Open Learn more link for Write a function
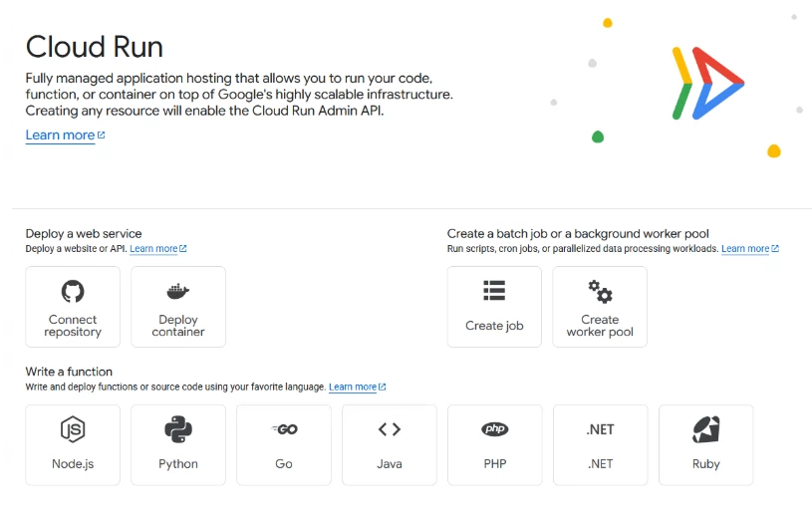 (x=353, y=387)
